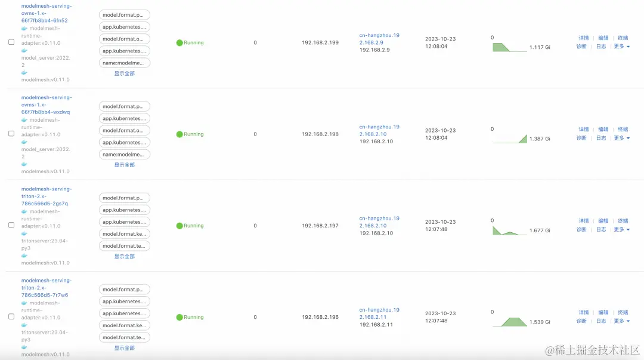Image resolution: width=644 pixels, height=360 pixels.
Task: Show all labels via 显示全部 for pod 2gs7q
Action: (x=125, y=257)
